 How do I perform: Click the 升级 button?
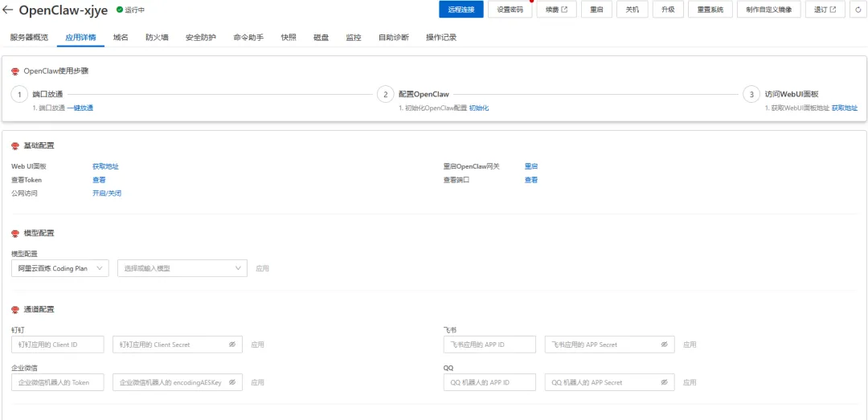[x=668, y=10]
